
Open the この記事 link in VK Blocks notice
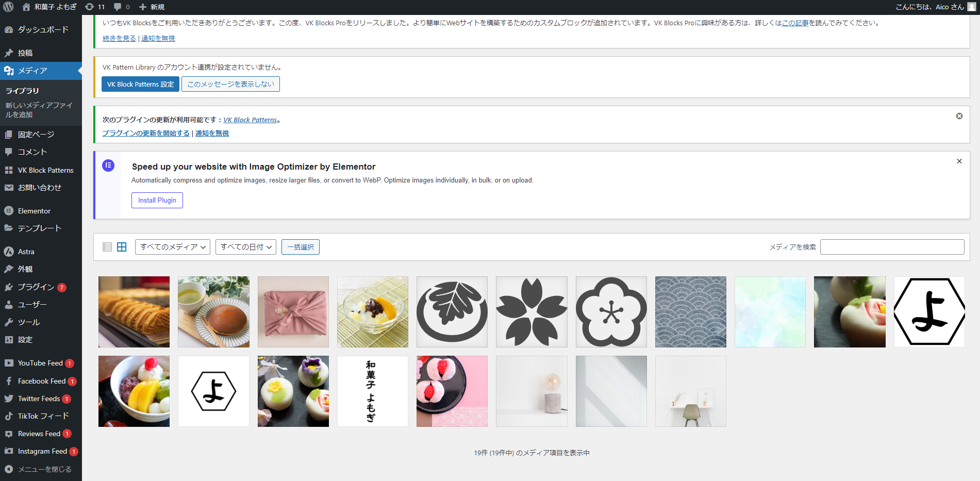coord(795,23)
